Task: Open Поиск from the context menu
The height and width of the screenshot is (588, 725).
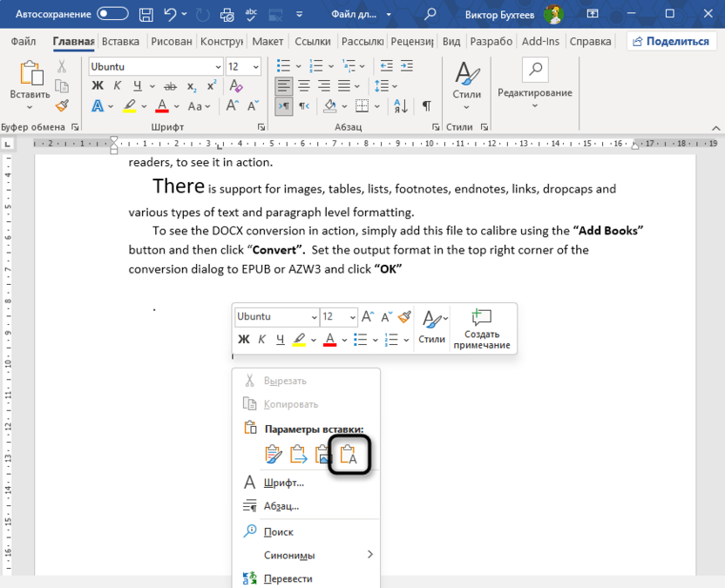Action: click(281, 531)
